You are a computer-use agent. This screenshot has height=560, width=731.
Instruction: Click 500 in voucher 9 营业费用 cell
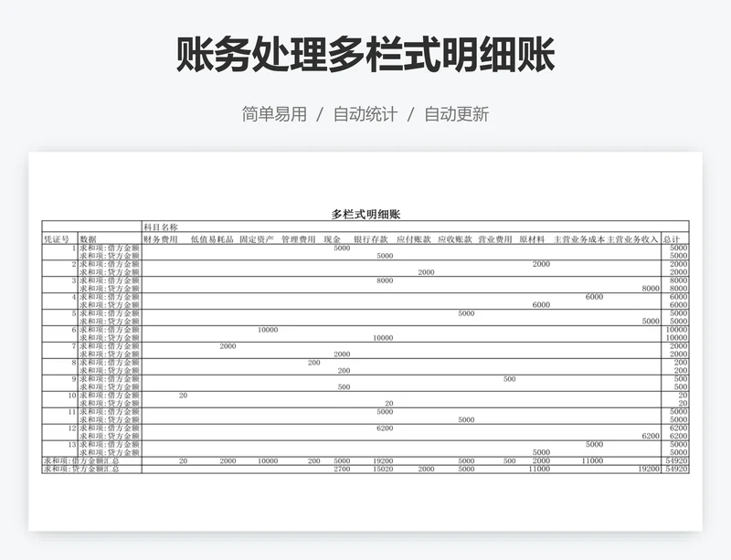pyautogui.click(x=510, y=379)
